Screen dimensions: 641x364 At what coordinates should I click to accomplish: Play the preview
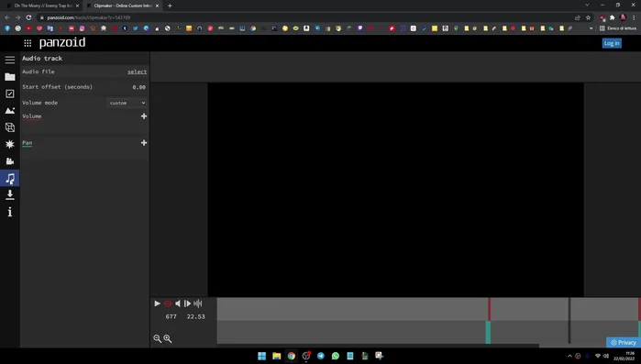point(157,303)
